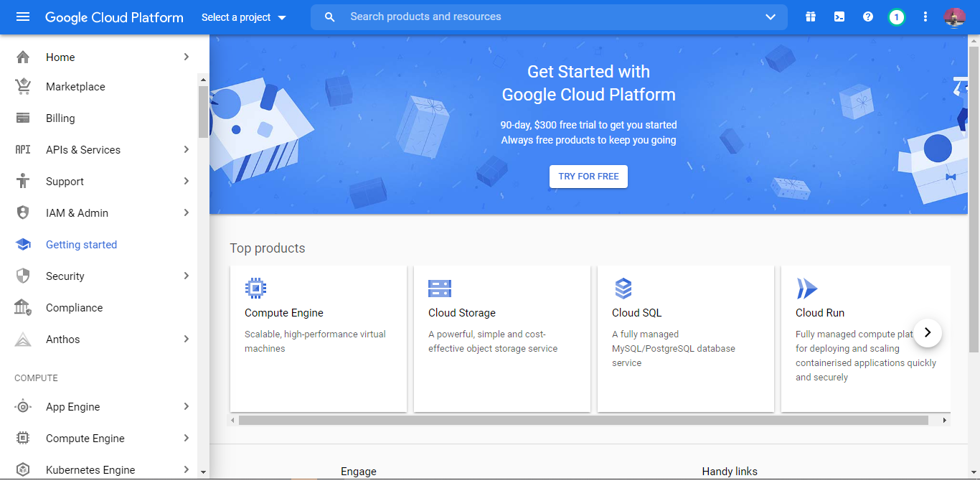
Task: Click the sidebar vertical scrollbar thumb
Action: click(203, 111)
